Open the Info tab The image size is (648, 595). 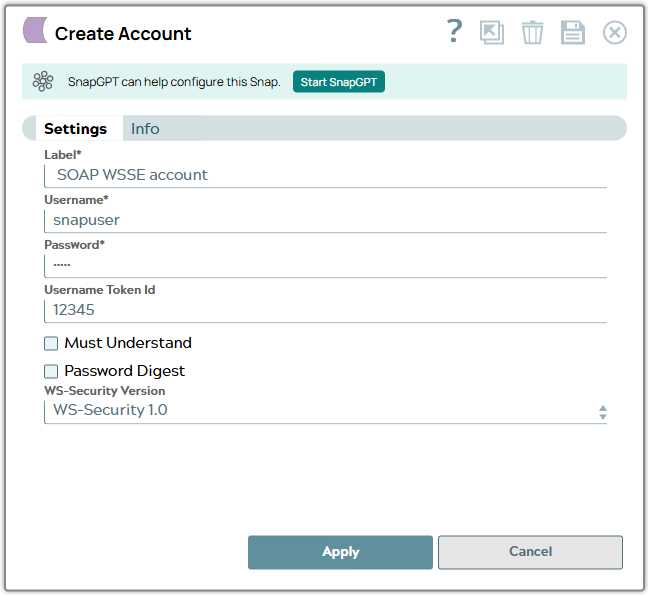pos(145,129)
